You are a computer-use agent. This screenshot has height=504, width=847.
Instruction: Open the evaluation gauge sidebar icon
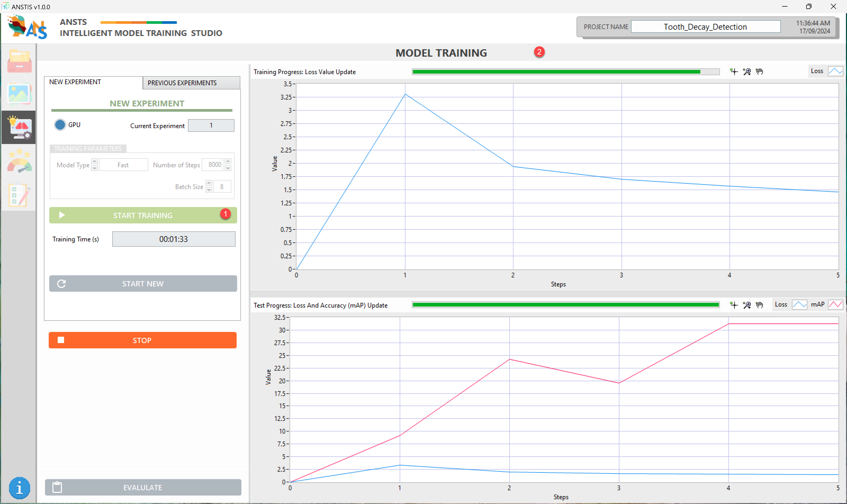19,161
